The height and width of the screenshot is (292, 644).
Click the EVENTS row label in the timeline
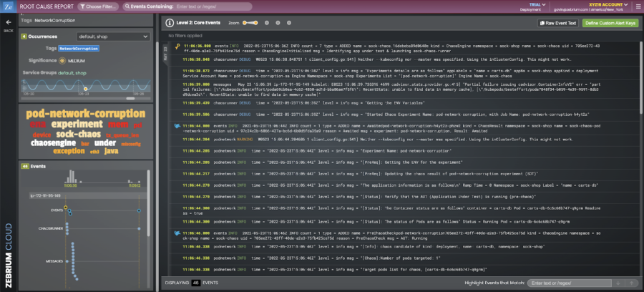pyautogui.click(x=57, y=210)
